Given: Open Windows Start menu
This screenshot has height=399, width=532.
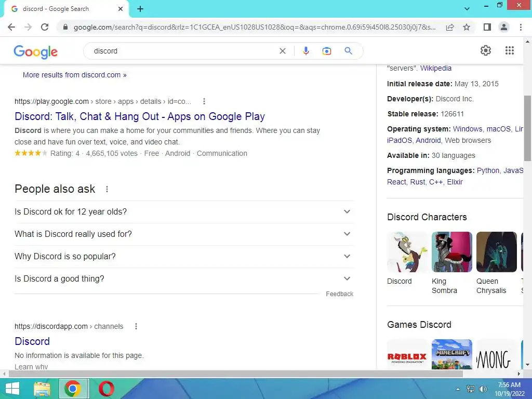Looking at the screenshot, I should 12,389.
